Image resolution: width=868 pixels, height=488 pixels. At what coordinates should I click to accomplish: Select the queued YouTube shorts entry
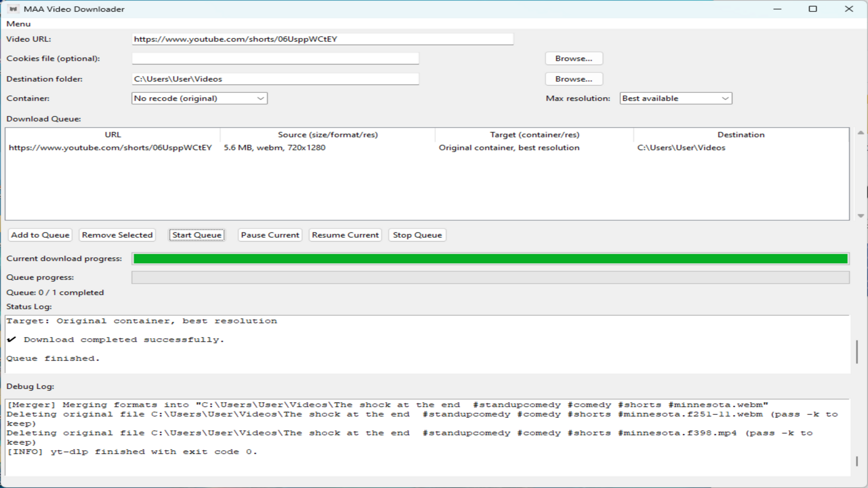[x=112, y=147]
